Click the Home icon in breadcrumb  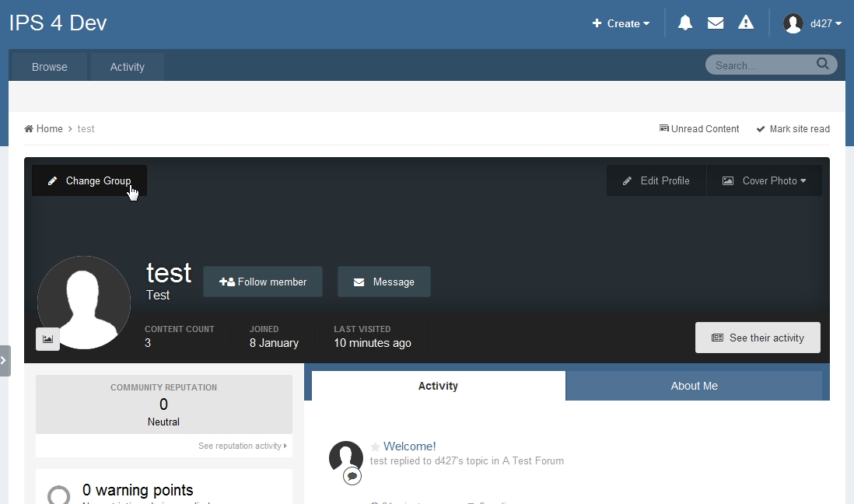click(x=29, y=129)
